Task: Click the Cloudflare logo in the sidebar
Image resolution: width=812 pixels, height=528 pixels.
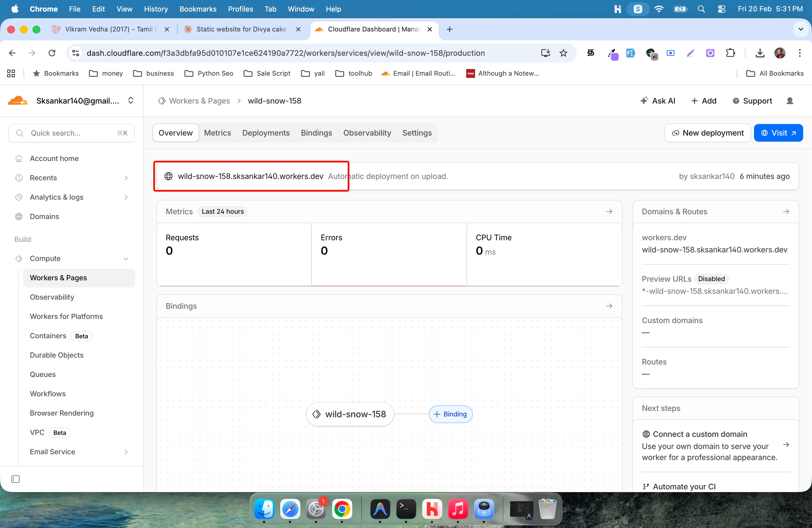Action: point(17,100)
